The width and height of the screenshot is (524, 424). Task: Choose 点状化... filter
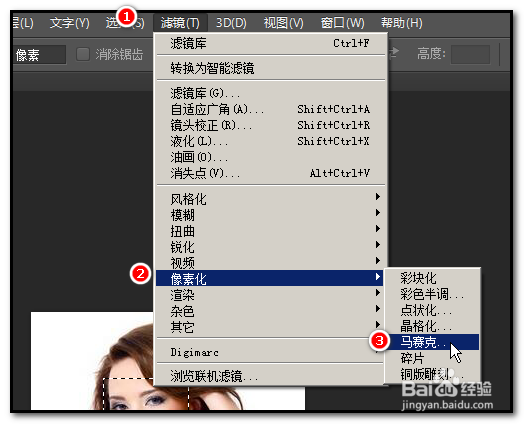tap(432, 310)
